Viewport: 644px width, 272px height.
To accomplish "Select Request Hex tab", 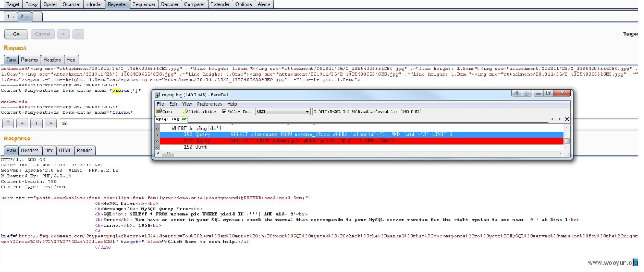I will click(71, 59).
